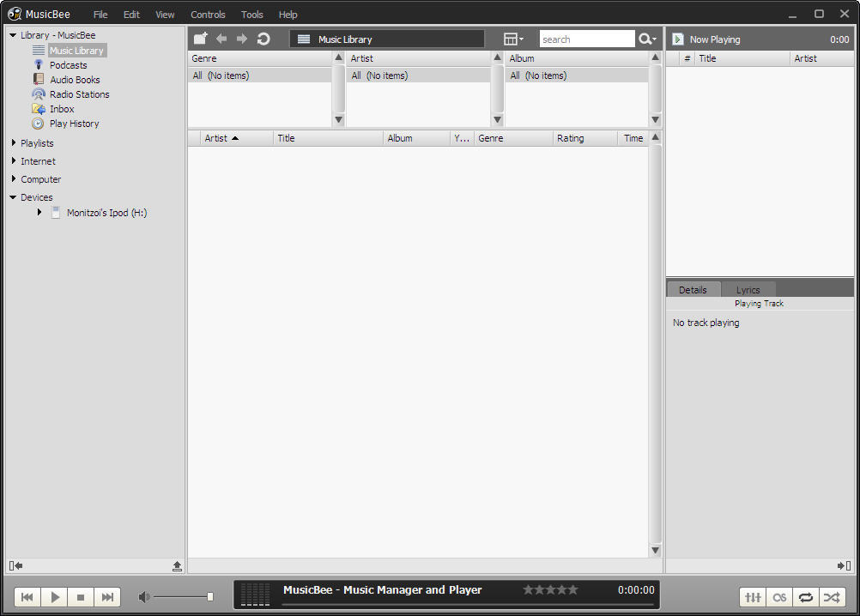The height and width of the screenshot is (616, 860).
Task: Open Audio Books in the sidebar
Action: coord(75,80)
